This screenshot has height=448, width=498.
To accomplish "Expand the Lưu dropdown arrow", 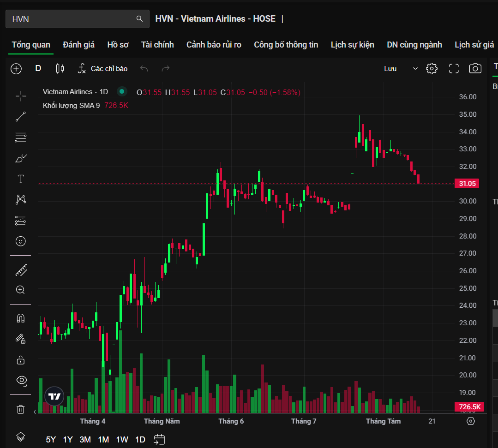I will point(415,69).
